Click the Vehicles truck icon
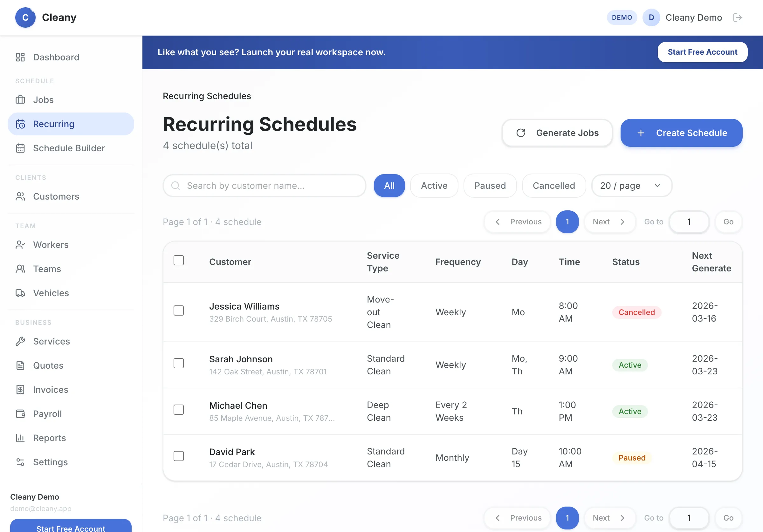 click(20, 293)
